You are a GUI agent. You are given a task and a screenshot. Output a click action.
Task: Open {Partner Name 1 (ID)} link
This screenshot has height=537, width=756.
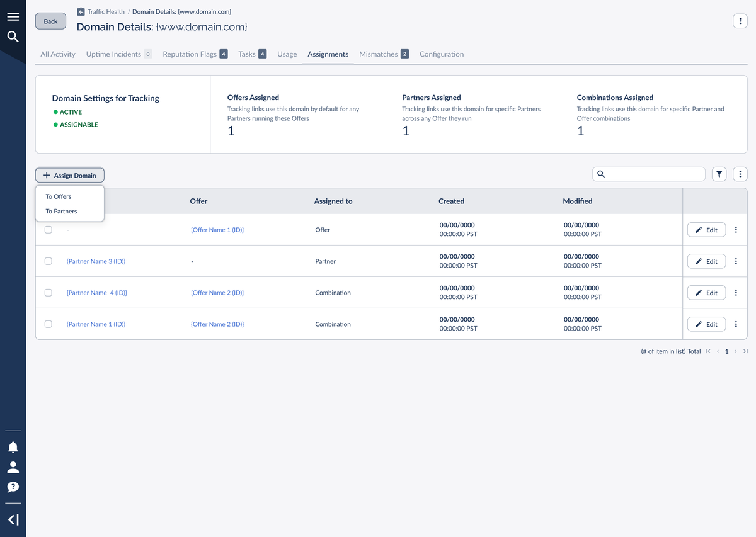click(x=96, y=324)
